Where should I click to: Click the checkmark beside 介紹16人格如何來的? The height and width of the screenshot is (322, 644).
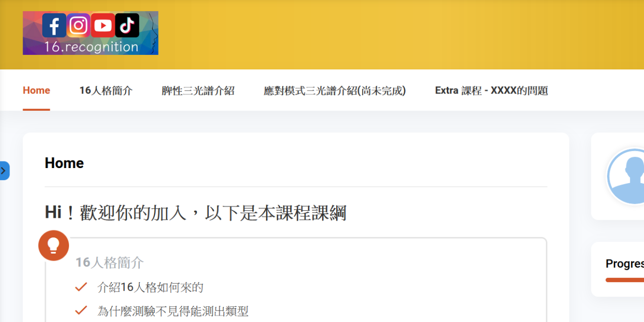(x=81, y=287)
